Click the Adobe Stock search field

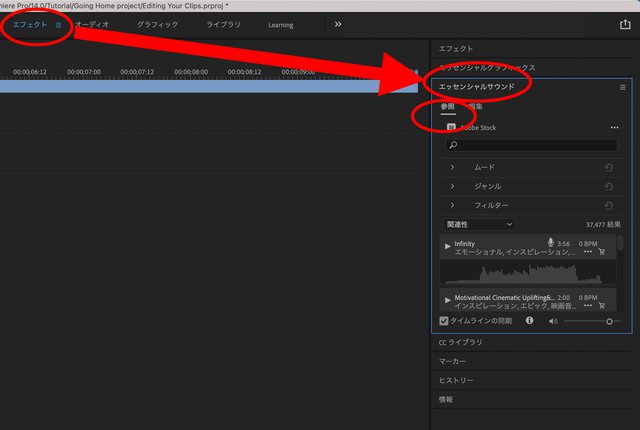[x=531, y=146]
